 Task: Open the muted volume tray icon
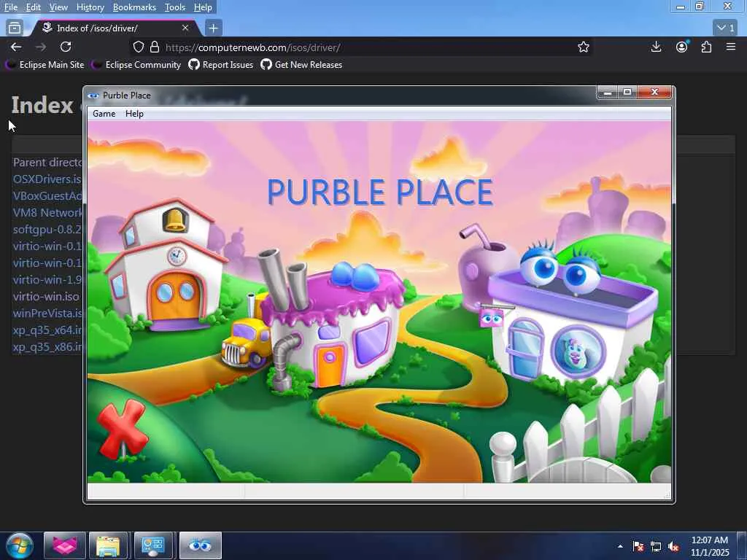[673, 546]
